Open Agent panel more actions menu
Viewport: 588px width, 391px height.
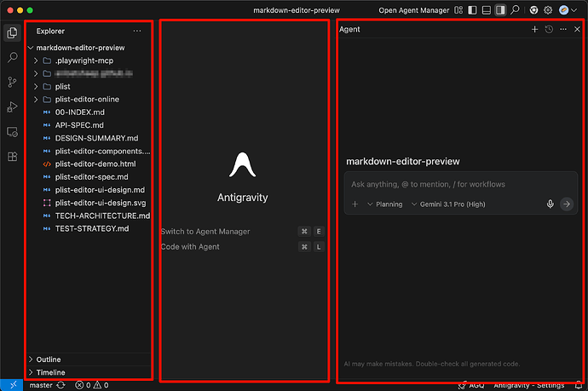tap(563, 29)
